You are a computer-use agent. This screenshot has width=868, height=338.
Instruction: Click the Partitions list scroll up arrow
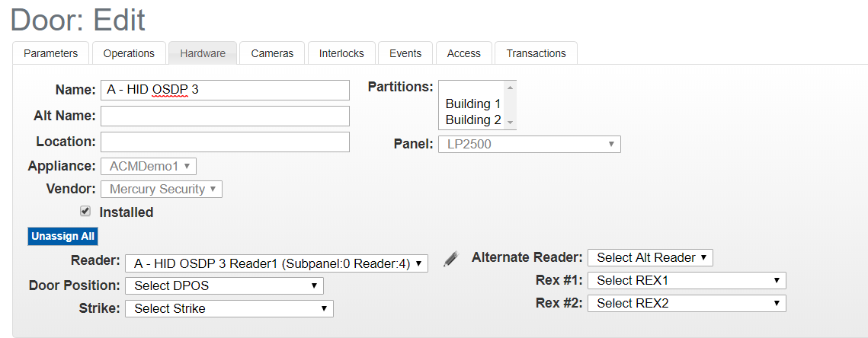point(510,88)
